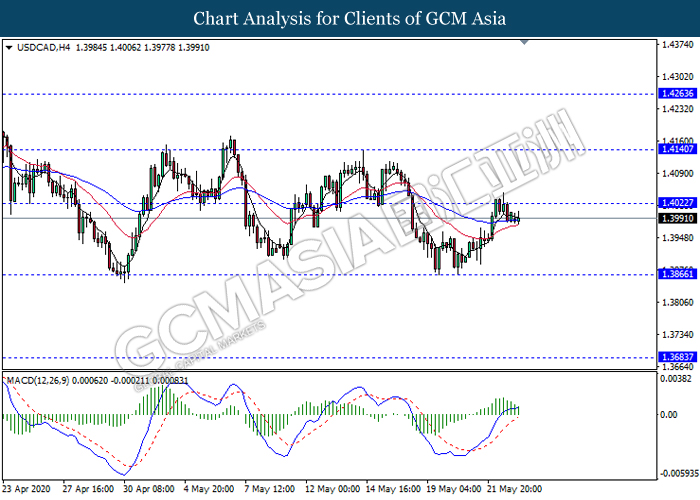Click the 23 Apr 2020 date label
700x500 pixels.
[x=28, y=488]
